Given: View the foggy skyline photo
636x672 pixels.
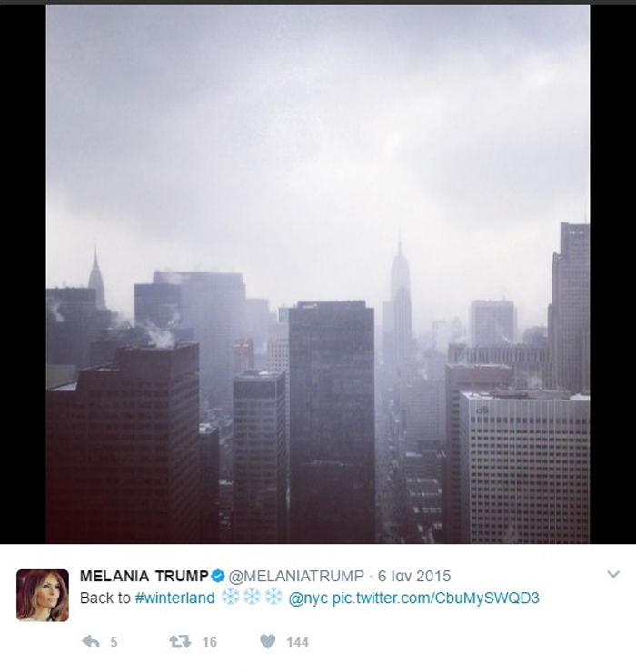Looking at the screenshot, I should pos(318,274).
